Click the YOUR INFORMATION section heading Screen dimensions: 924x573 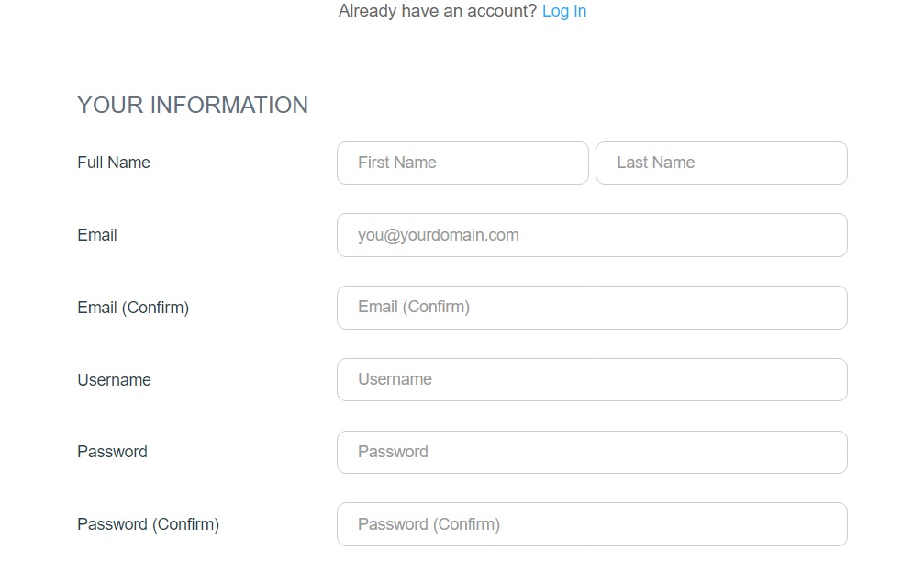(193, 105)
